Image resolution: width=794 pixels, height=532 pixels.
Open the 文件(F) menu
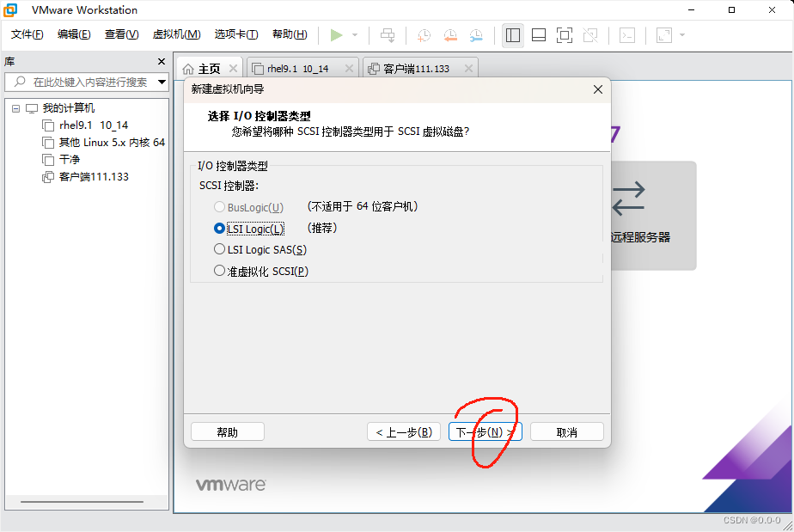27,34
